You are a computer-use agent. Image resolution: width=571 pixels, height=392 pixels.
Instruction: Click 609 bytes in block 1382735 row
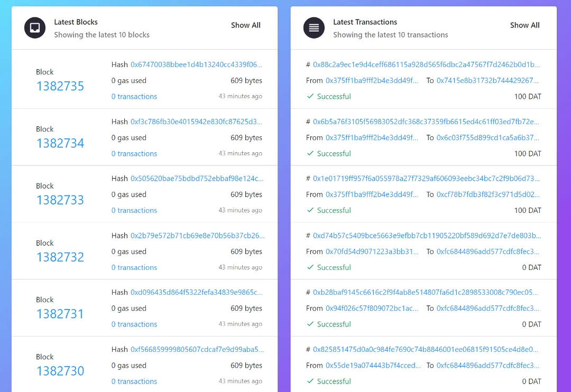[x=246, y=80]
